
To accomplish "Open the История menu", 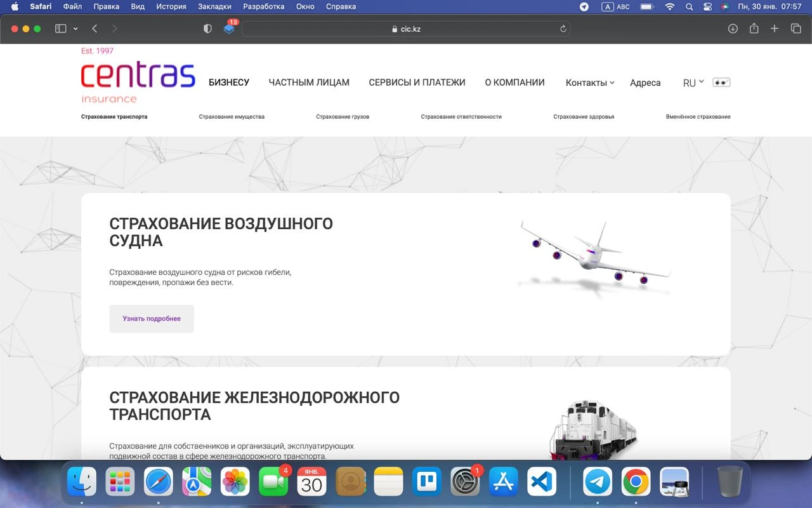I will tap(171, 6).
